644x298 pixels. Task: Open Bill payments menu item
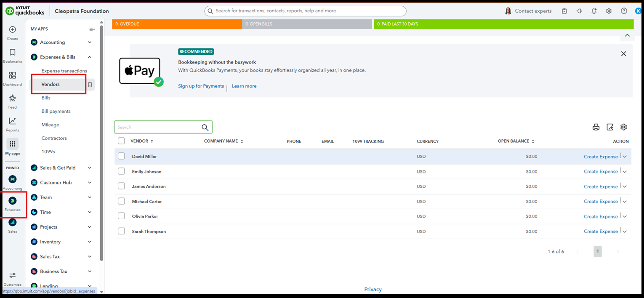click(56, 111)
